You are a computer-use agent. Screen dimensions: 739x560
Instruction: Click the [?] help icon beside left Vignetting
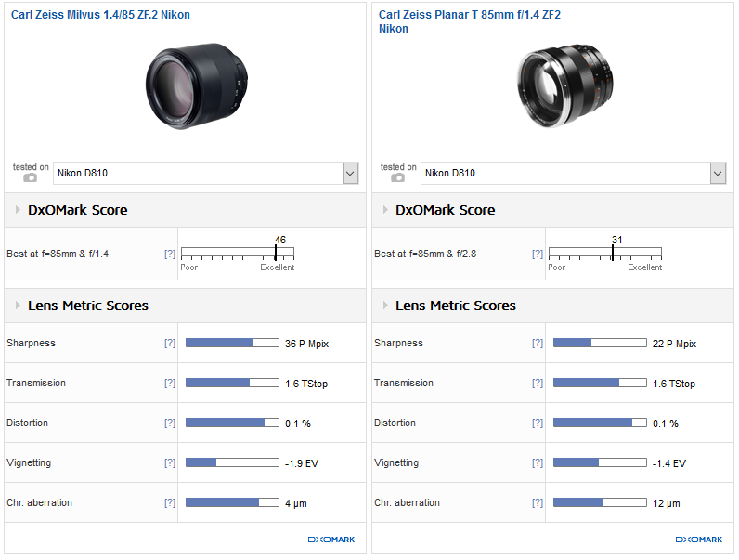[x=170, y=463]
